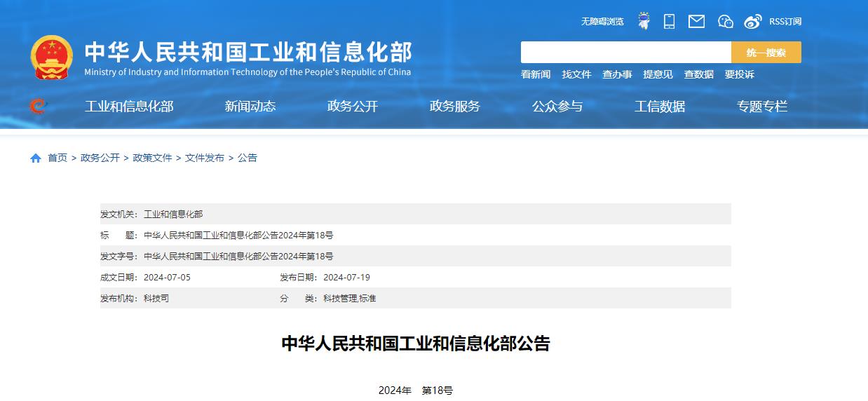Open the 新闻动态 navigation menu
This screenshot has height=401, width=868.
point(250,107)
